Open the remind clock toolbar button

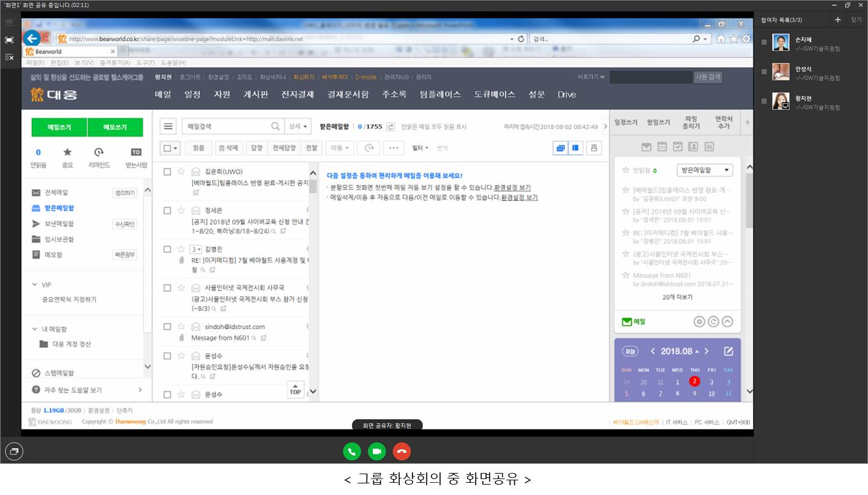pyautogui.click(x=369, y=147)
